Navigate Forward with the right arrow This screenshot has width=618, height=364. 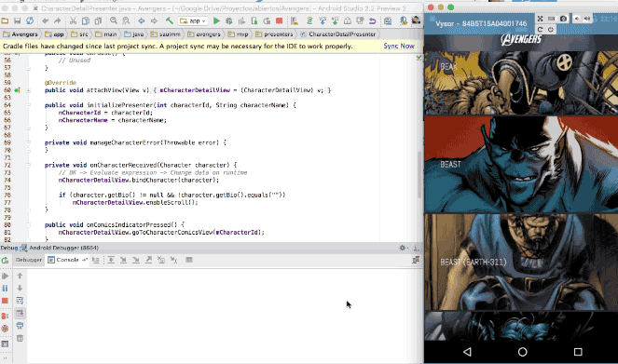click(x=154, y=20)
